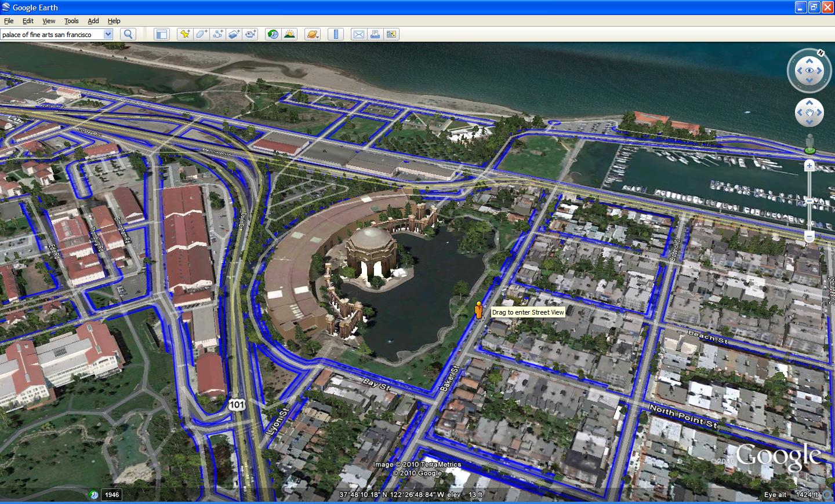Open the File menu
Viewport: 835px width, 504px height.
coord(9,20)
